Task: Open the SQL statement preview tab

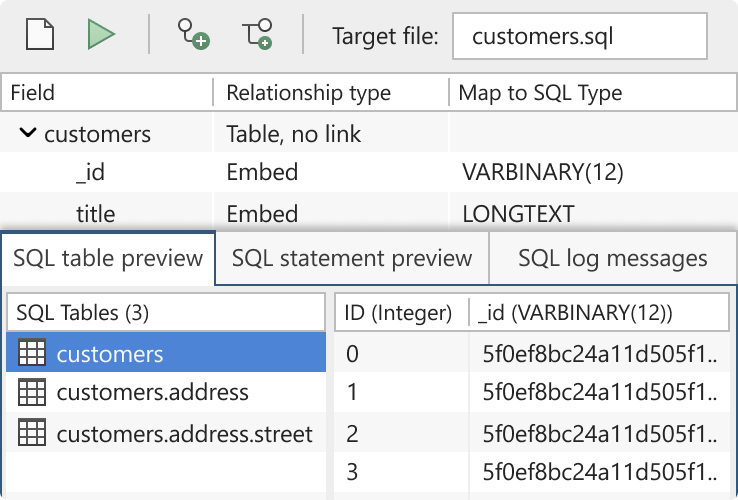Action: point(352,258)
